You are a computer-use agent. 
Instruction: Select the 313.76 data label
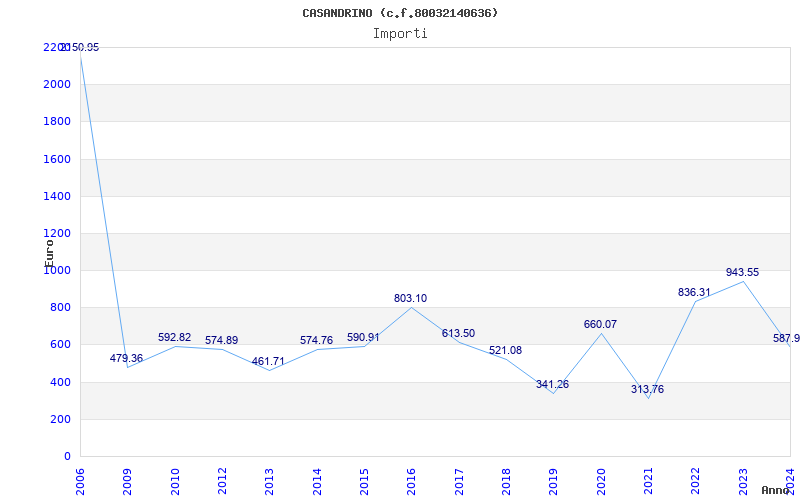tap(647, 389)
